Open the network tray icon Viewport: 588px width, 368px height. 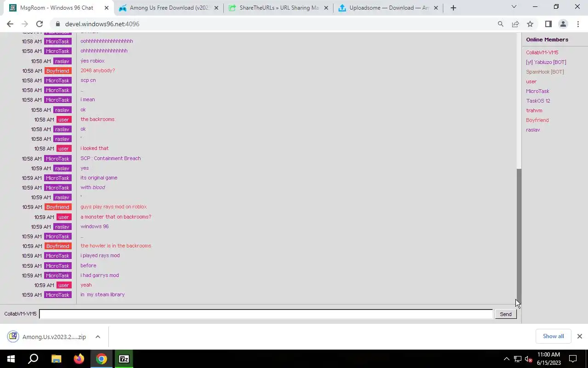coord(518,359)
